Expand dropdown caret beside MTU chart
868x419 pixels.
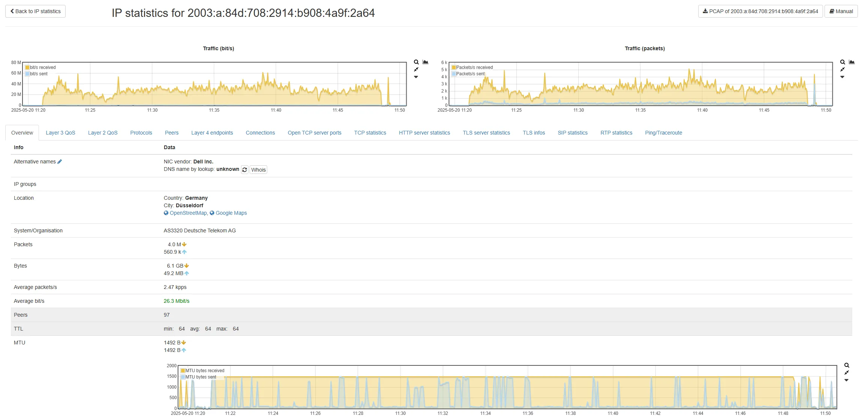[846, 380]
